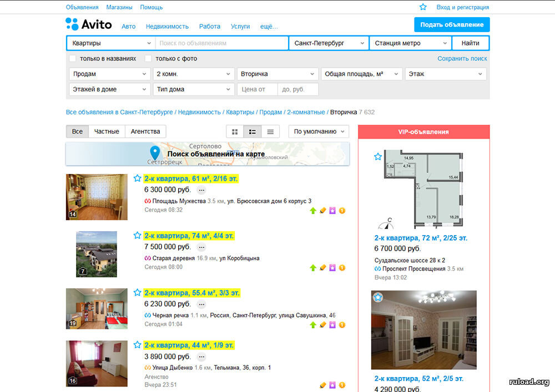This screenshot has width=555, height=392.
Task: Click purple premium icon on 61 m² listing
Action: tap(332, 211)
